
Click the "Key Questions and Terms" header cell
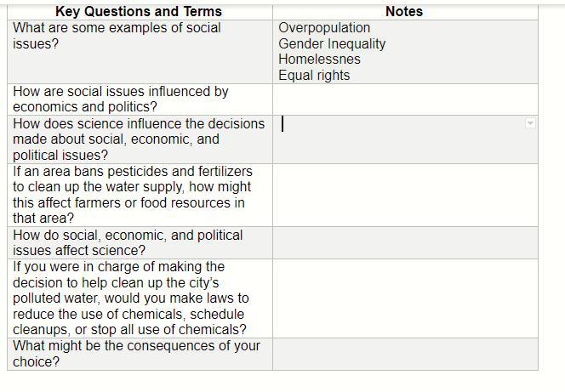click(139, 12)
